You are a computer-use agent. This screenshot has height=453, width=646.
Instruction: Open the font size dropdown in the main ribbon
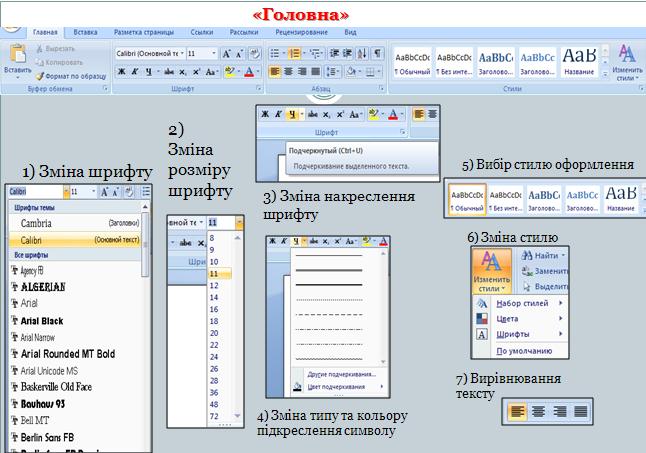[214, 54]
